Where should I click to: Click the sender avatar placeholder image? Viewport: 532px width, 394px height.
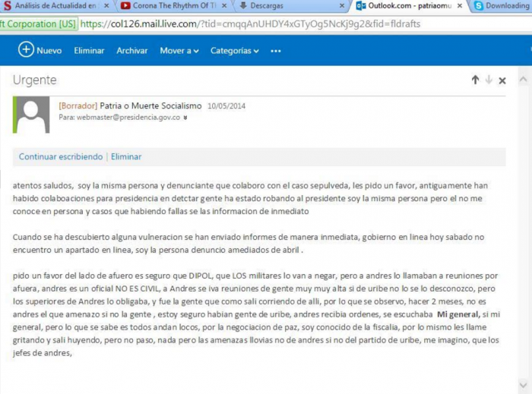pos(31,115)
